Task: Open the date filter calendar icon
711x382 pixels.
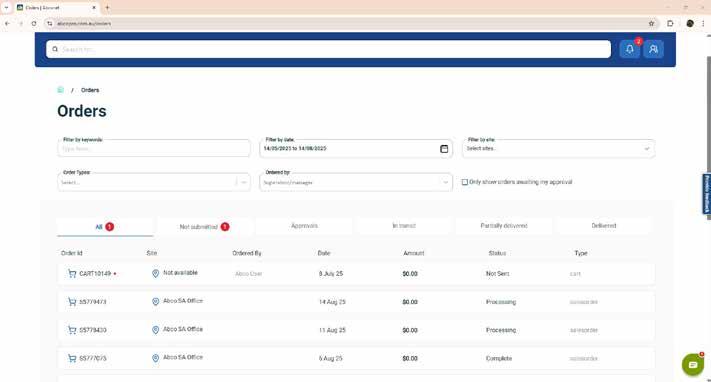Action: pyautogui.click(x=444, y=149)
